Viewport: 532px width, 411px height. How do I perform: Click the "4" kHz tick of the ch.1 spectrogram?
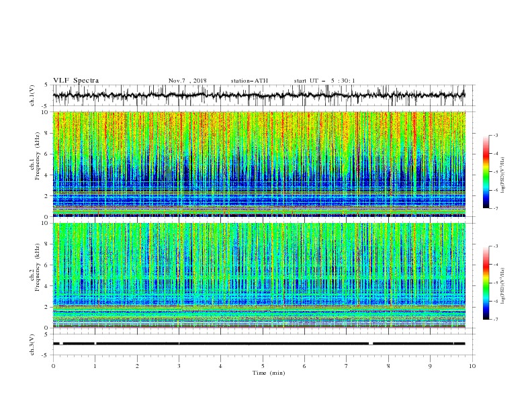[48, 175]
